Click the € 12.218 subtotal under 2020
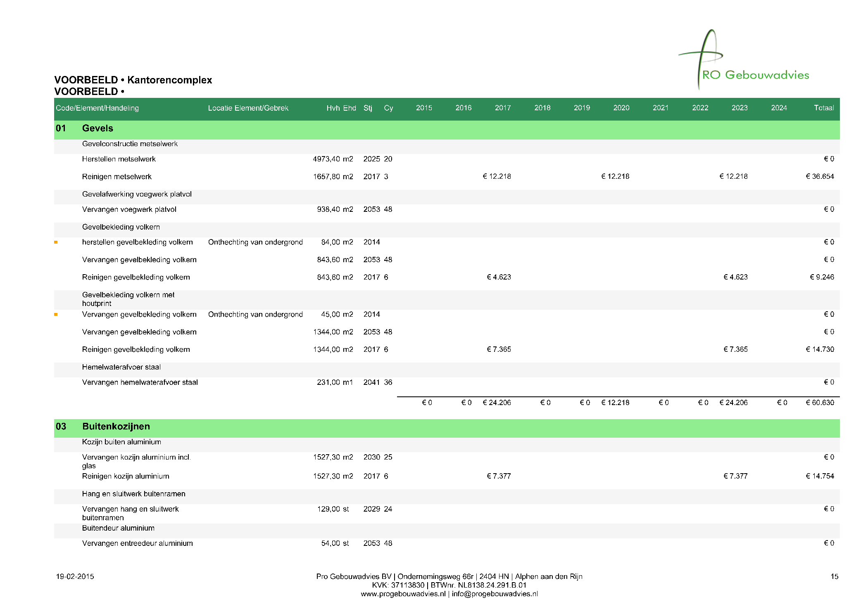Screen dimensions: 868x614 (x=615, y=403)
